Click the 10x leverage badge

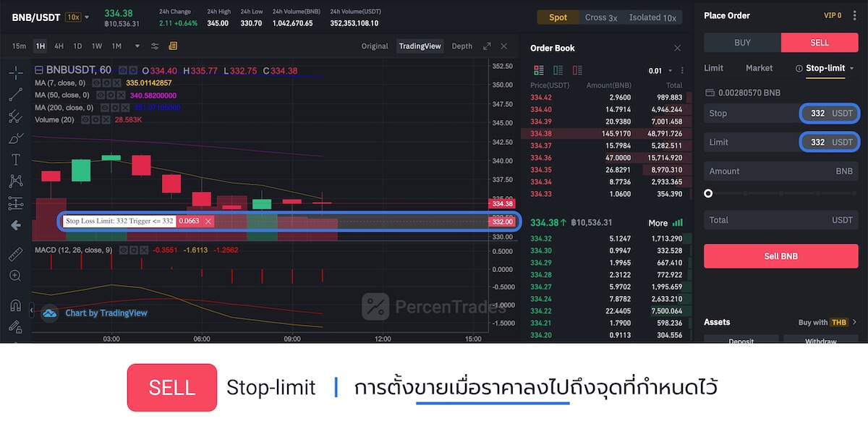point(73,17)
